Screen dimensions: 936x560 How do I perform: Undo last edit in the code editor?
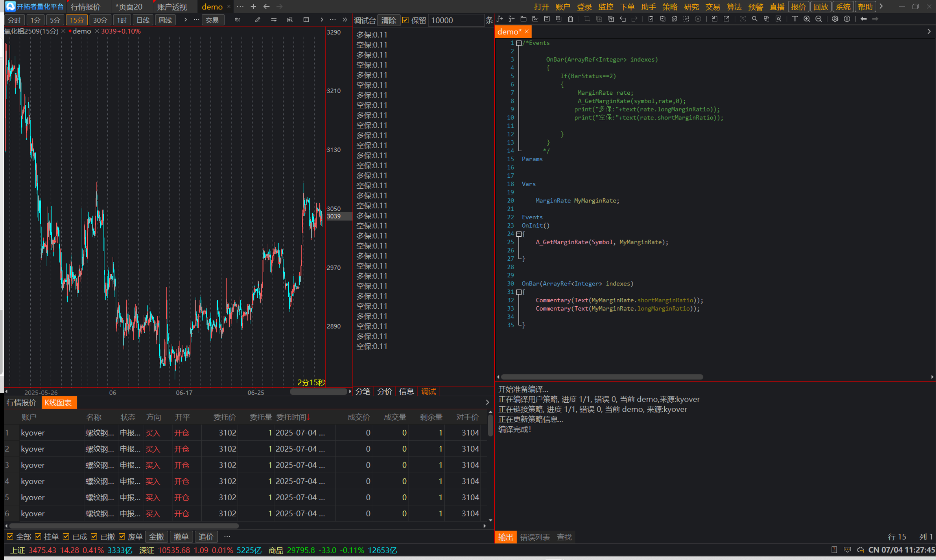point(623,19)
